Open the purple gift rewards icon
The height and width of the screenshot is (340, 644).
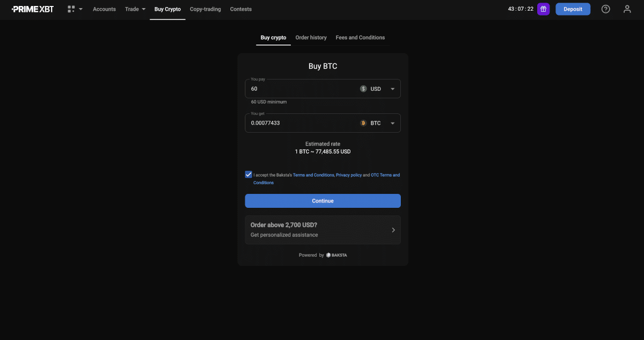(543, 9)
